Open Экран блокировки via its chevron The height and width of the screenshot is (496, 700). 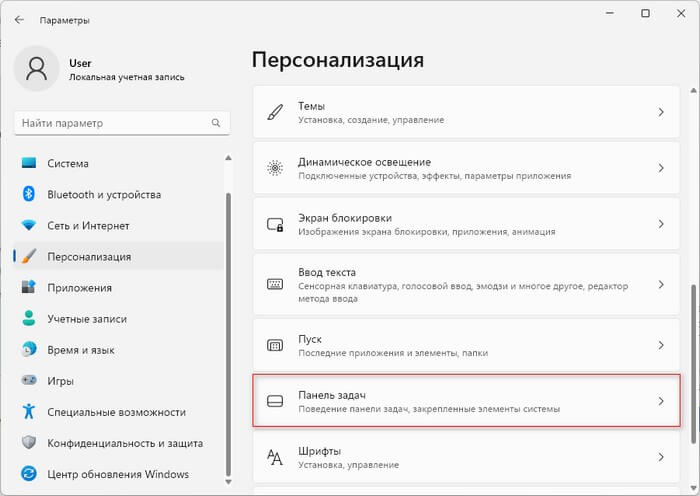click(661, 224)
